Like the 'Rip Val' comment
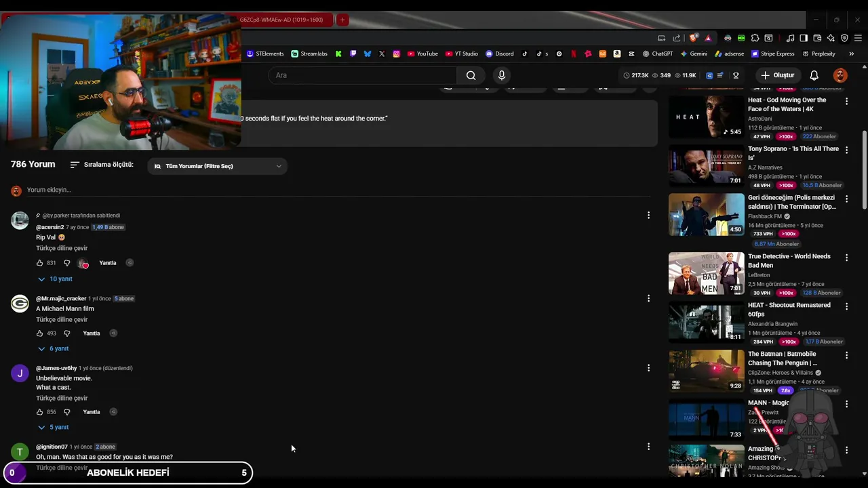 (x=39, y=263)
